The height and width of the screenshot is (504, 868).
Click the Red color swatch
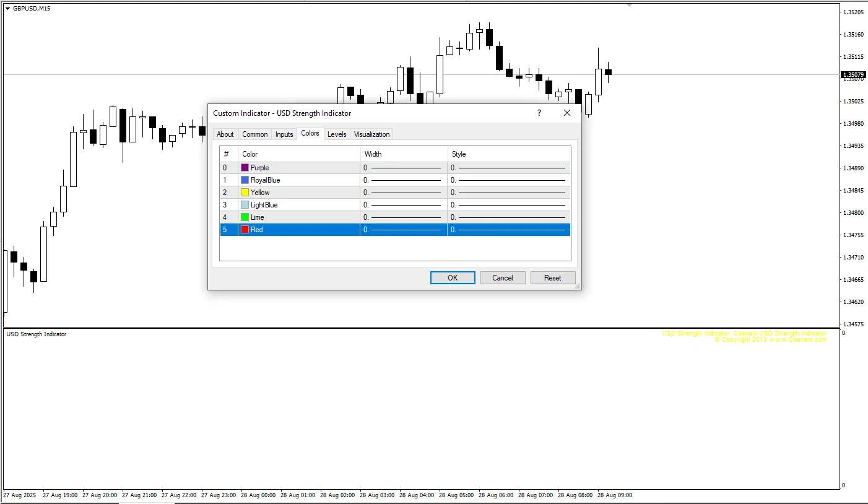(245, 230)
